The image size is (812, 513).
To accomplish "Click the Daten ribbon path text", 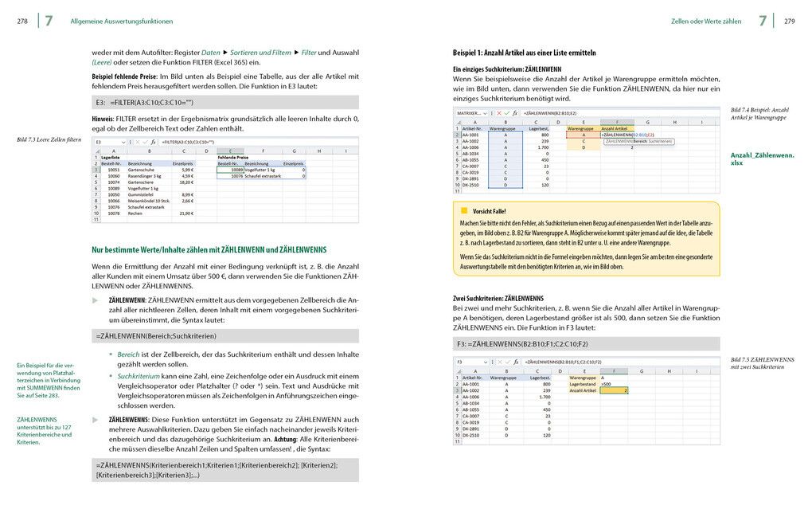I will coord(210,53).
